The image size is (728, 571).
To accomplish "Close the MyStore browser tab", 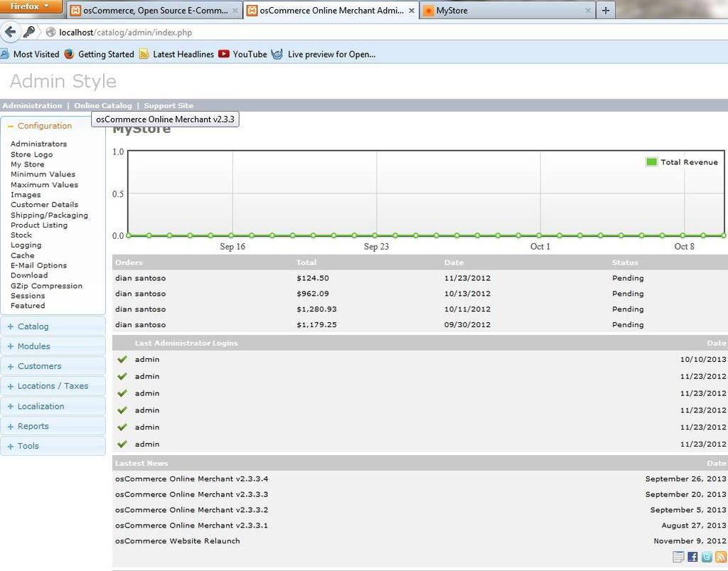I will (588, 10).
